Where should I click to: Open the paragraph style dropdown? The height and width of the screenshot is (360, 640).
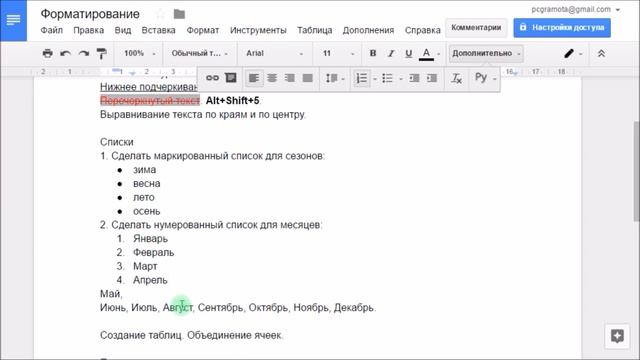[x=199, y=53]
